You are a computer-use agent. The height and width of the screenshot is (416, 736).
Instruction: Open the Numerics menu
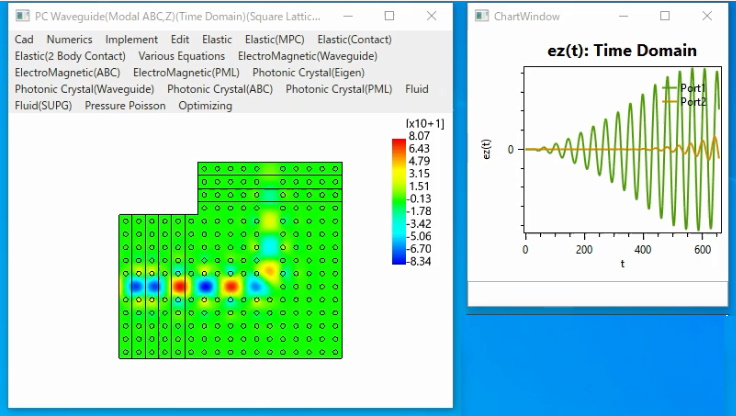[x=69, y=39]
